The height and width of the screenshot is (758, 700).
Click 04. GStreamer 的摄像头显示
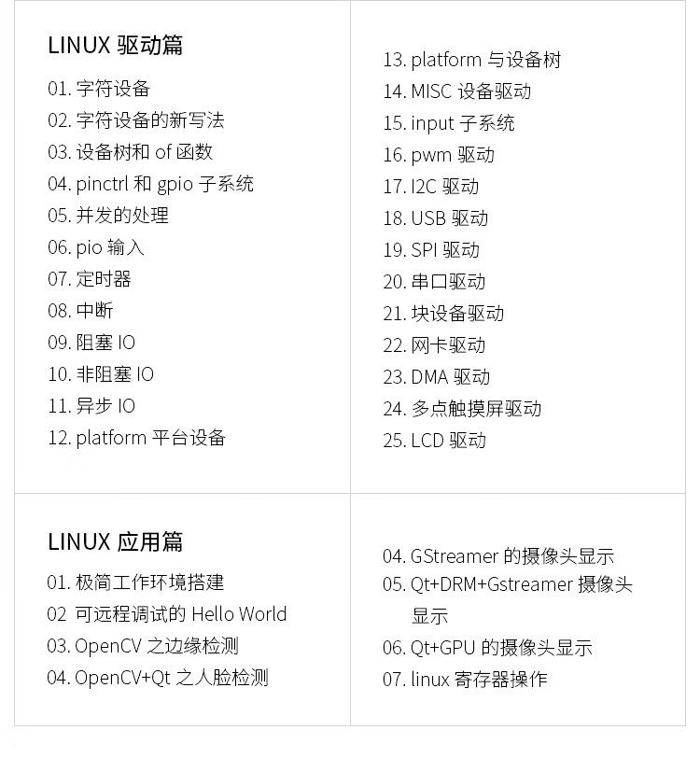coord(498,556)
